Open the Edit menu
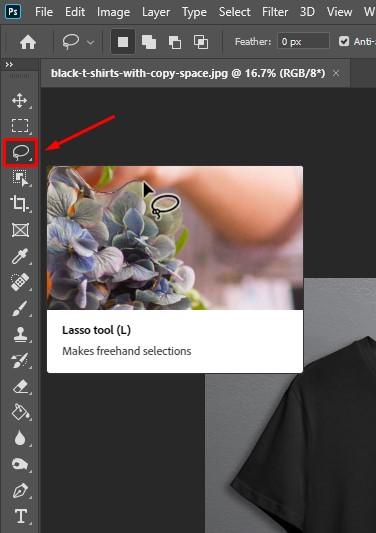The image size is (376, 533). (x=75, y=12)
